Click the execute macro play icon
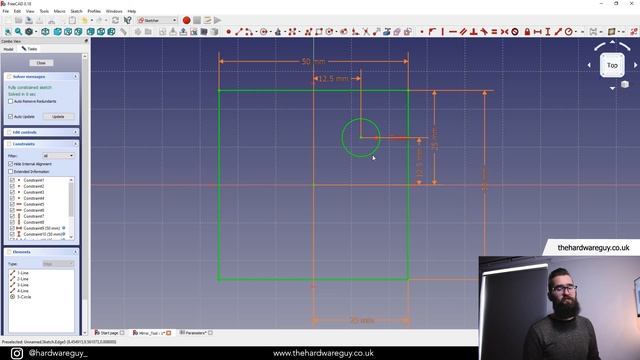This screenshot has height=360, width=640. (218, 20)
